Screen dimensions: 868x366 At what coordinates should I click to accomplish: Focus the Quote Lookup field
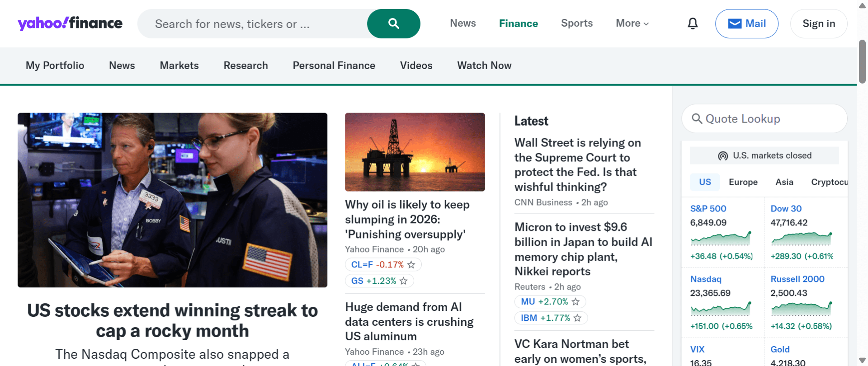769,119
